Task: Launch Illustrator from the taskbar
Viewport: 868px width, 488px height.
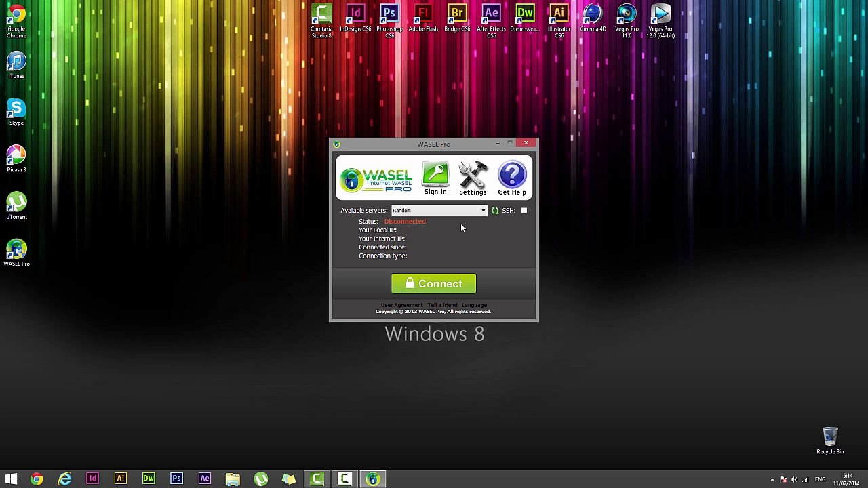Action: 120,479
